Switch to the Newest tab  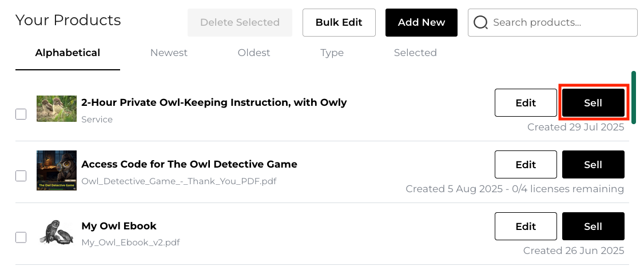click(x=169, y=53)
